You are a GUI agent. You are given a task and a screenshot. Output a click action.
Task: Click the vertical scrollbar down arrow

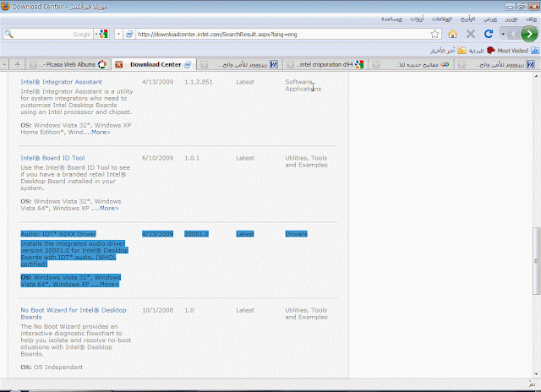(x=536, y=374)
